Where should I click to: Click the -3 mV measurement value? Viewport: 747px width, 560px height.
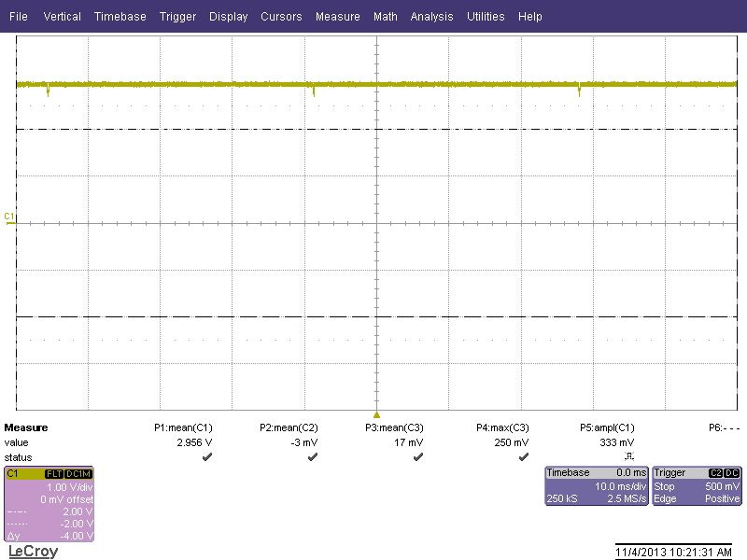click(x=304, y=442)
